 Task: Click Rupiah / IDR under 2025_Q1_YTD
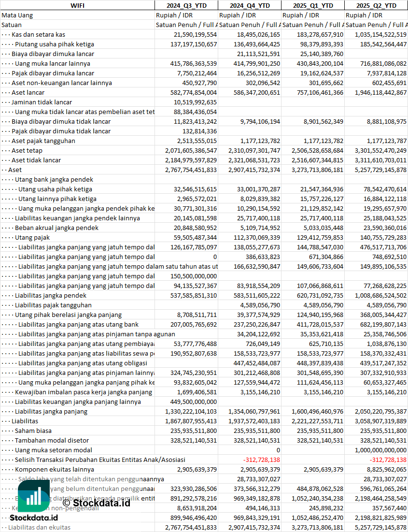pyautogui.click(x=301, y=15)
